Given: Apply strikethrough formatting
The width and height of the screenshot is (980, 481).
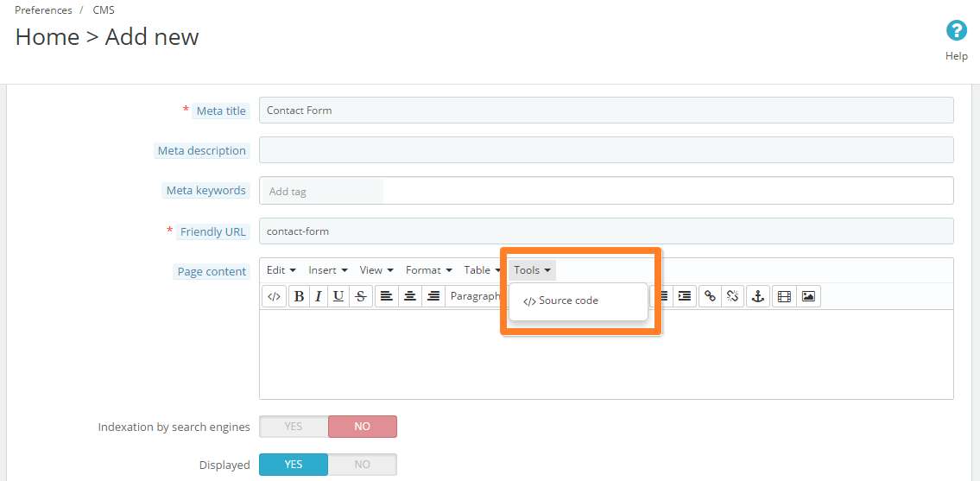Looking at the screenshot, I should 361,296.
